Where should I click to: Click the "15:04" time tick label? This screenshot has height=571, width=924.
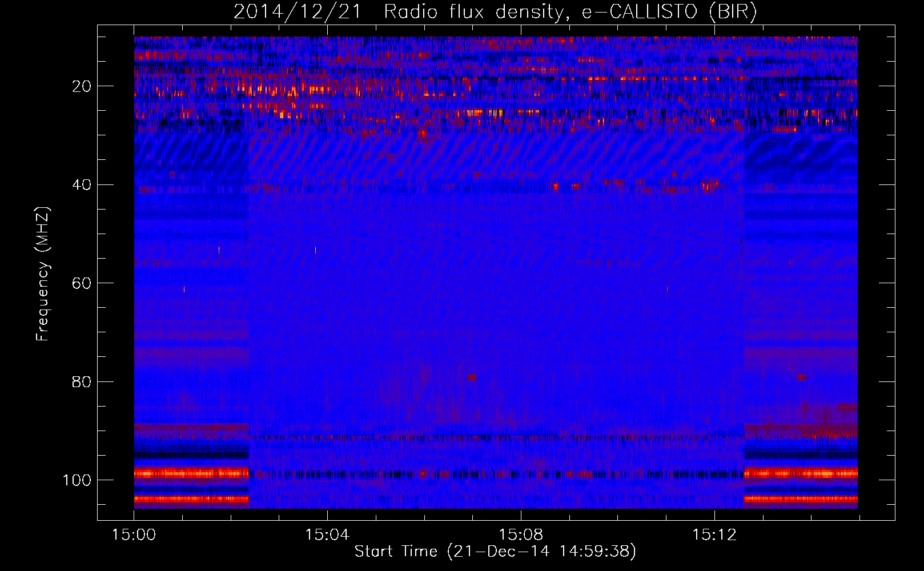click(327, 535)
